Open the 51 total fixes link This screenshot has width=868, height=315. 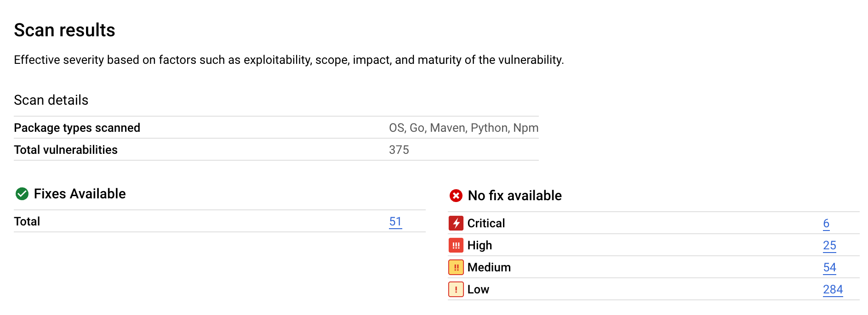[395, 221]
